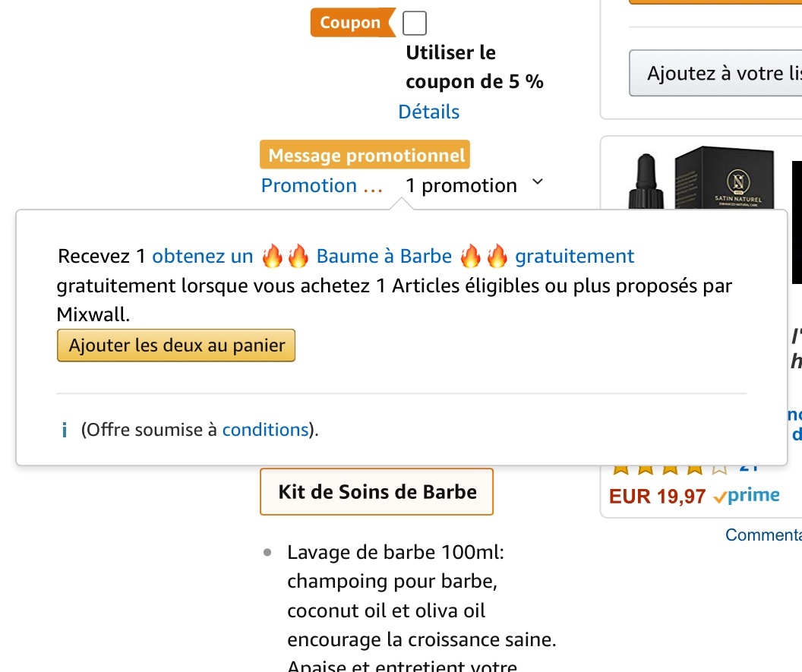Open the truncated 'Promotion …' link

pos(321,185)
